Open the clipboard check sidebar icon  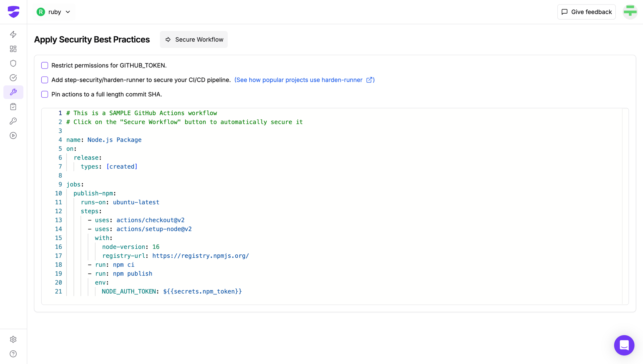coord(13,107)
